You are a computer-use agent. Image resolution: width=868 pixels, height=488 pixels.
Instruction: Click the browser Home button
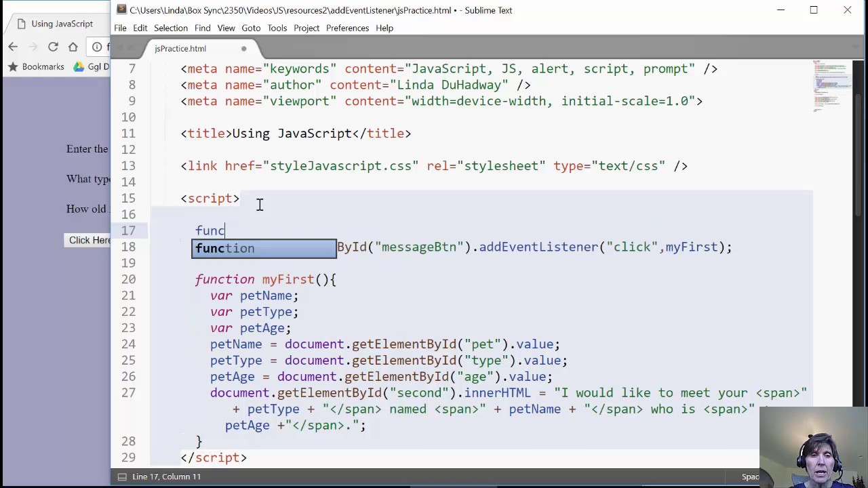coord(73,47)
